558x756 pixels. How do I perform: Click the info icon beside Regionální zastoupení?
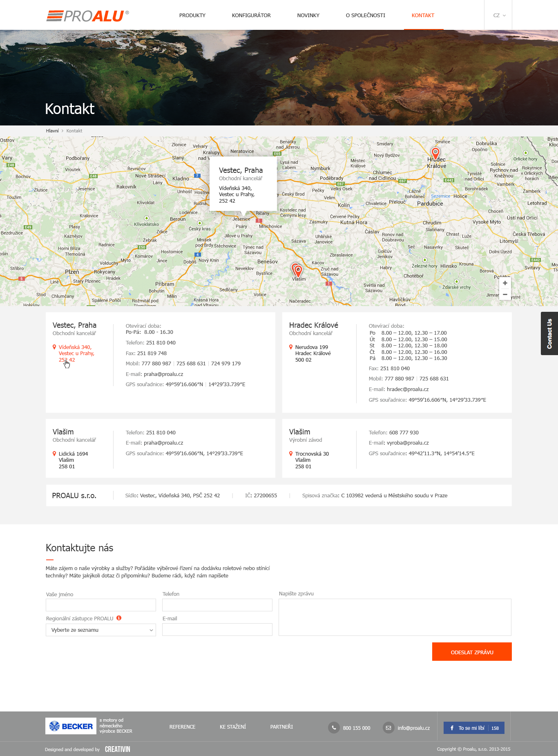[x=119, y=618]
